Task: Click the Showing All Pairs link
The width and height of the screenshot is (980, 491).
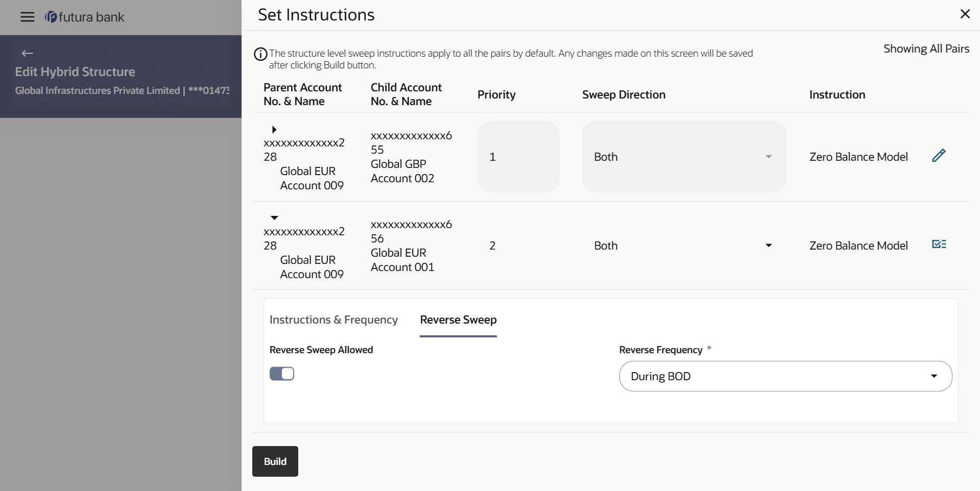Action: [x=926, y=49]
